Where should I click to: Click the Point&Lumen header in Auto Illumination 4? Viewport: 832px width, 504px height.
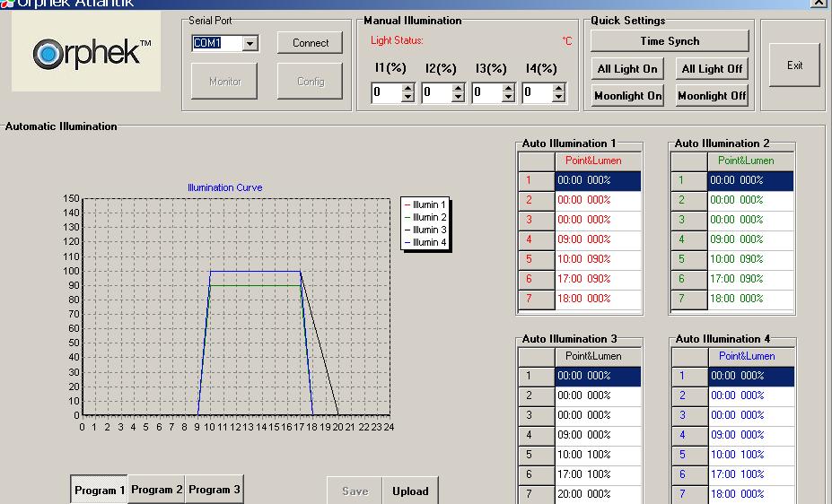tap(751, 356)
